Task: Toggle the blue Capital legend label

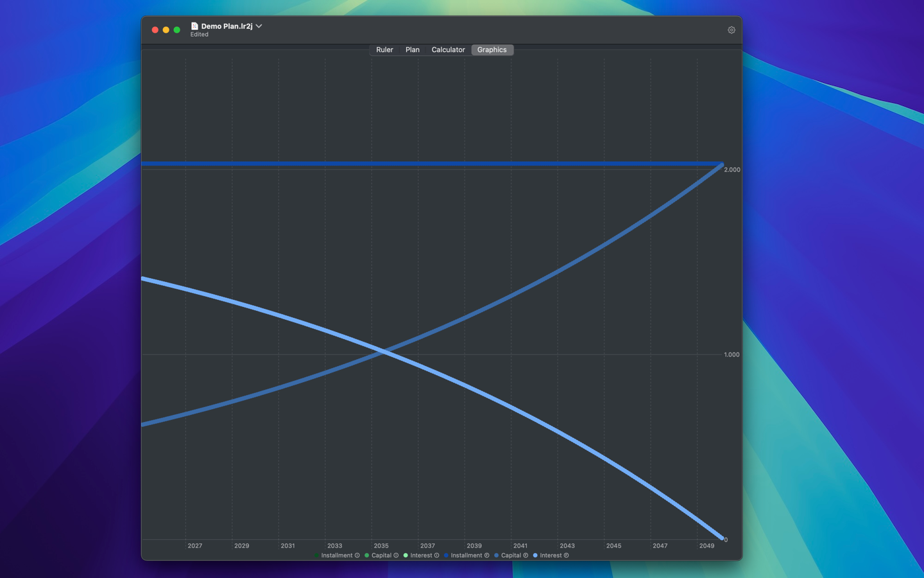Action: (x=511, y=556)
